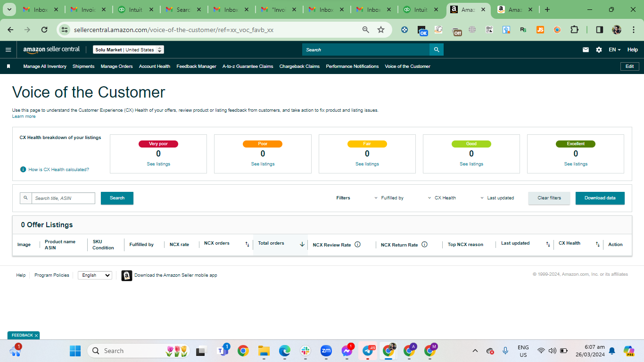This screenshot has width=644, height=362.
Task: Click info icon next to NCX Review Rate
Action: 357,244
